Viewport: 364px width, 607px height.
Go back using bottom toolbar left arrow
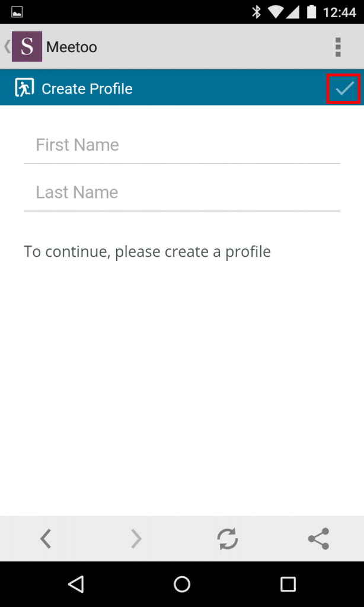(46, 538)
